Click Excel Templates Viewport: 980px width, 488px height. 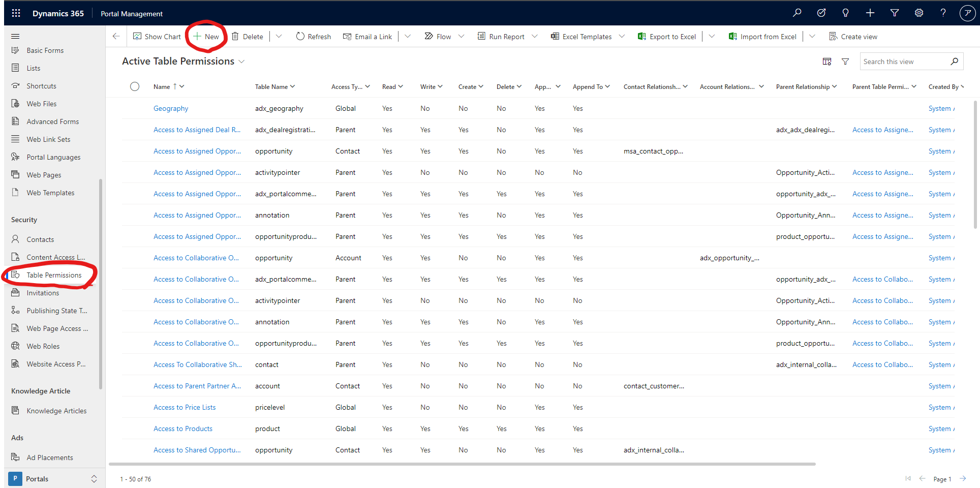tap(581, 37)
